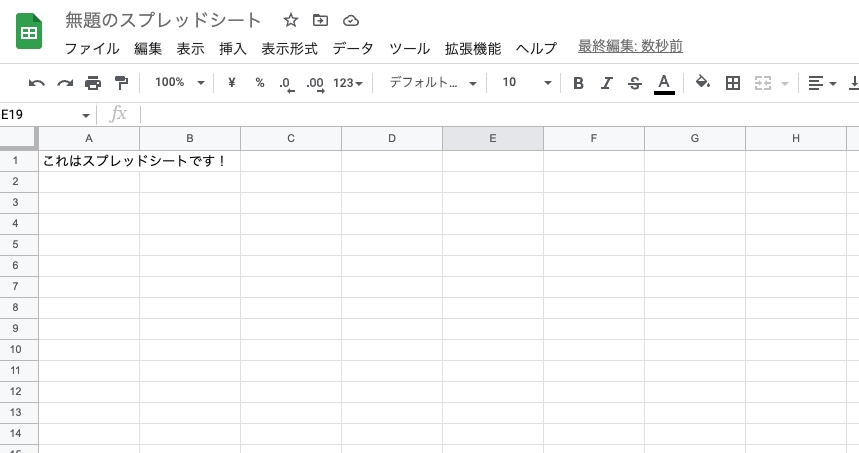Viewport: 859px width, 453px height.
Task: Open the text color picker
Action: click(664, 84)
